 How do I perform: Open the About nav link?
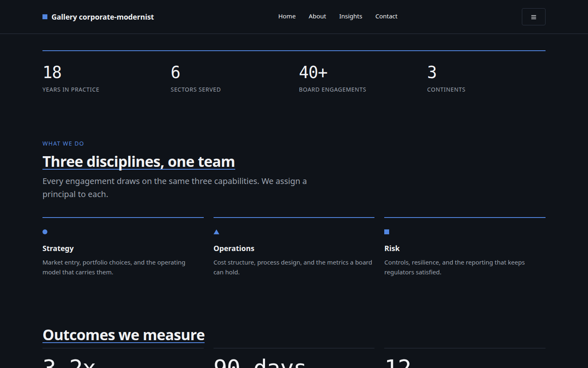pos(317,16)
